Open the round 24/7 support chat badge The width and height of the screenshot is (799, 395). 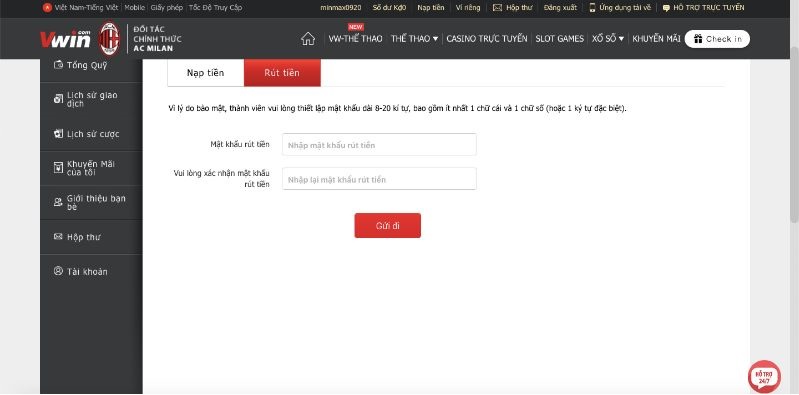coord(764,377)
